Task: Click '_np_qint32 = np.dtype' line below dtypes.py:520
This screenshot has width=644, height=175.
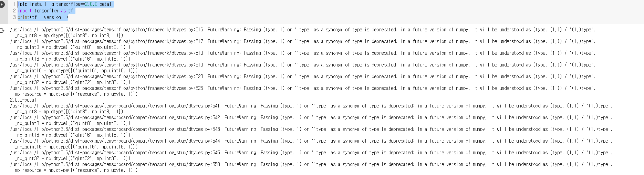Action: (x=73, y=82)
